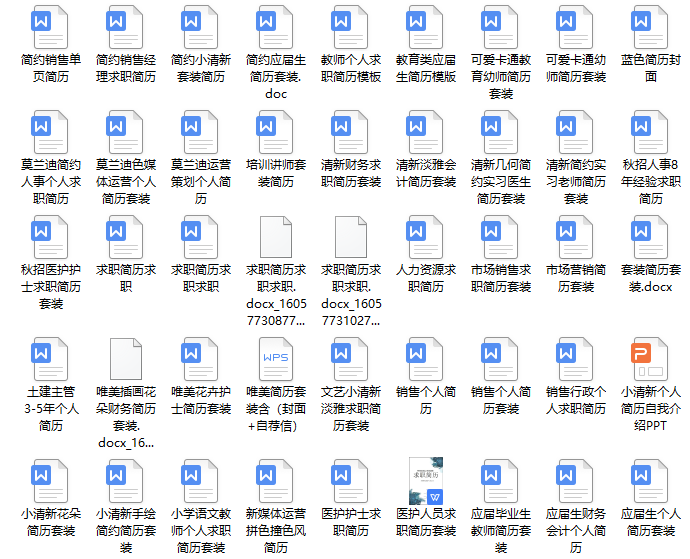The height and width of the screenshot is (559, 690).
Task: Select the 套装简历套装.docx file icon
Action: (650, 237)
